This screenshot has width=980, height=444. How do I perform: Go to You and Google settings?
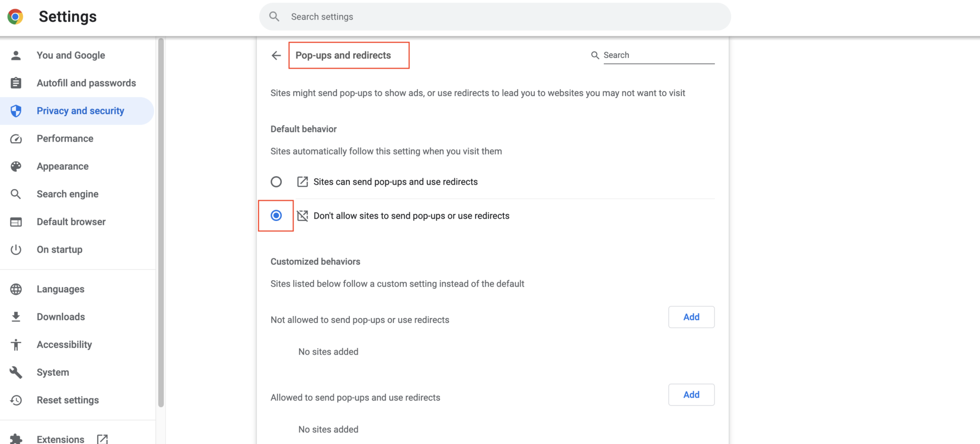71,55
